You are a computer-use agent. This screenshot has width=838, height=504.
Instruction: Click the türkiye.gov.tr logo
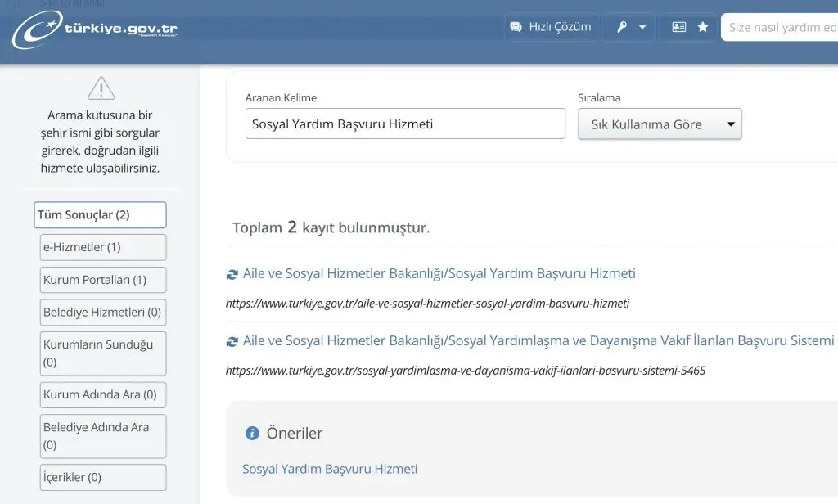tap(95, 29)
